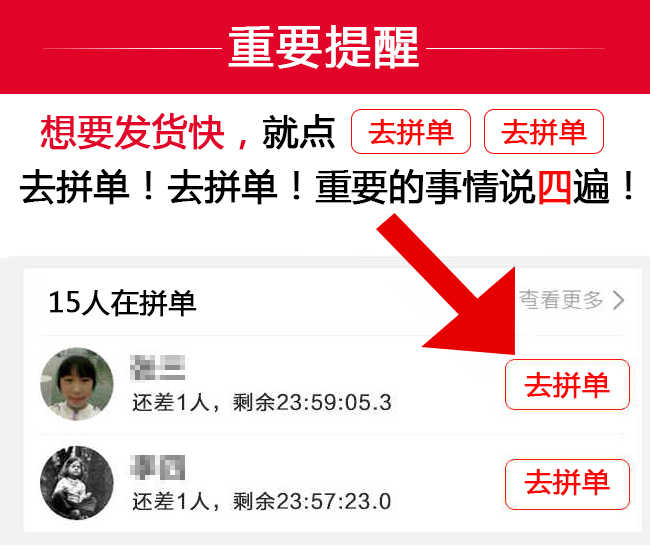Click the 重要提醒 banner title
This screenshot has width=650, height=557.
pos(324,47)
